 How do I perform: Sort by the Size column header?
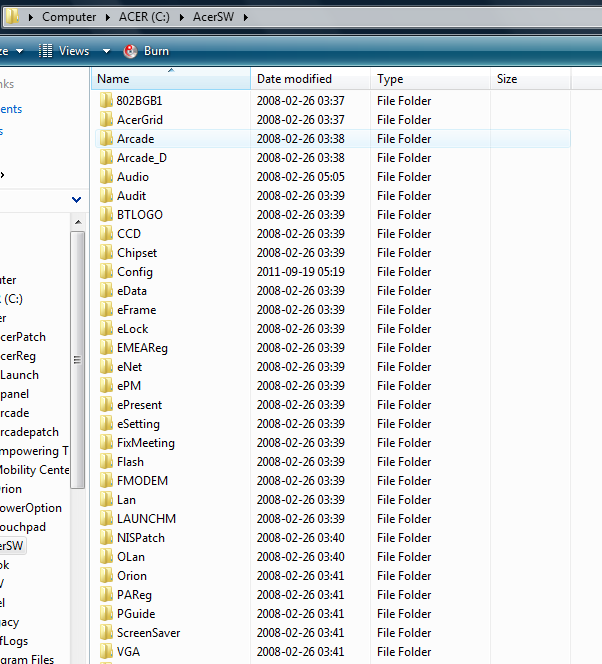point(531,79)
